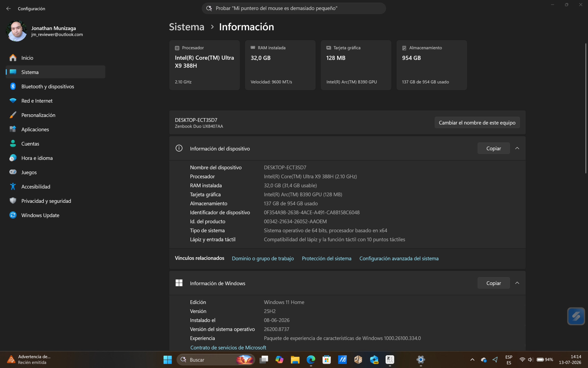The width and height of the screenshot is (588, 368).
Task: Open the Almacenamiento info card
Action: 432,65
